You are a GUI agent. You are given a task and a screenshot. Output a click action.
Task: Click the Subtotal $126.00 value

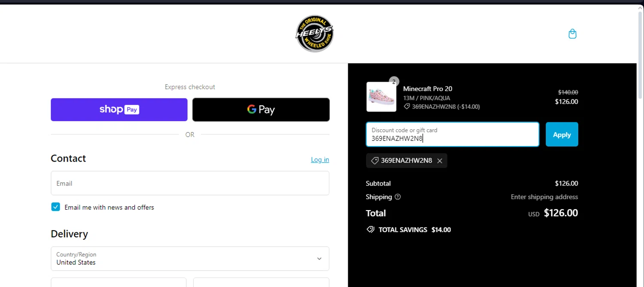566,183
